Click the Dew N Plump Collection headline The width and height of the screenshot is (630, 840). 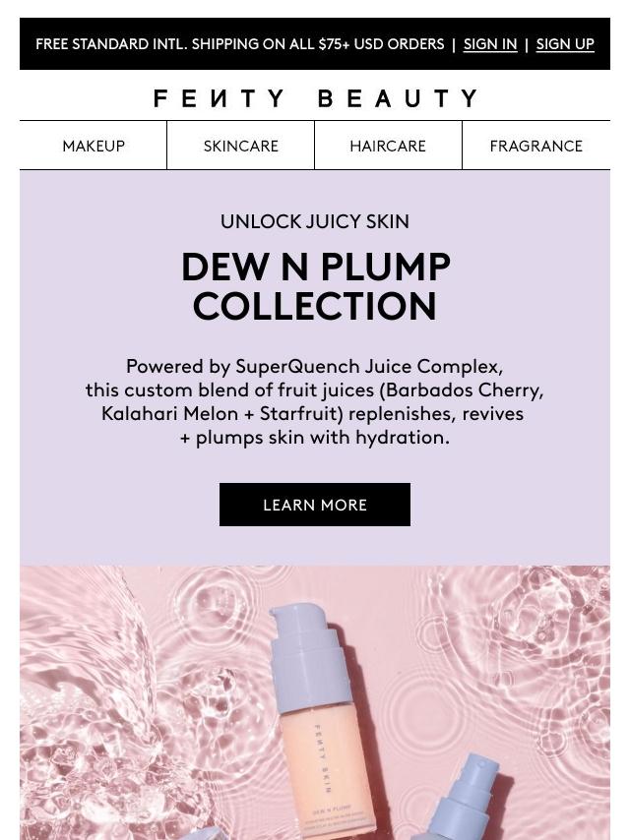[315, 286]
